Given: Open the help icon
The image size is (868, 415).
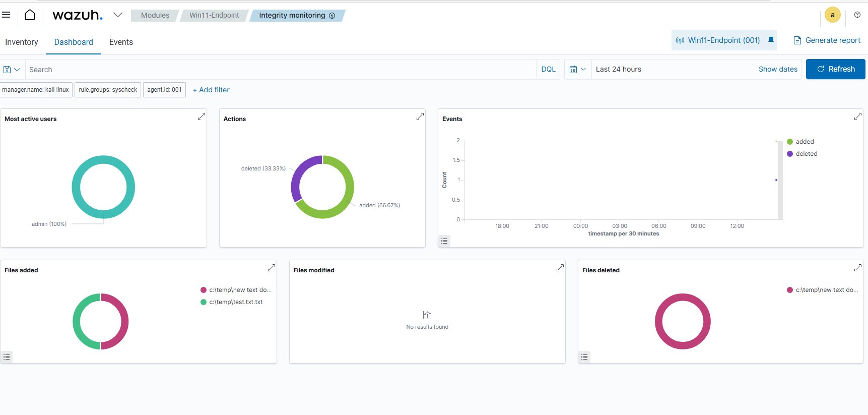Looking at the screenshot, I should coord(857,15).
